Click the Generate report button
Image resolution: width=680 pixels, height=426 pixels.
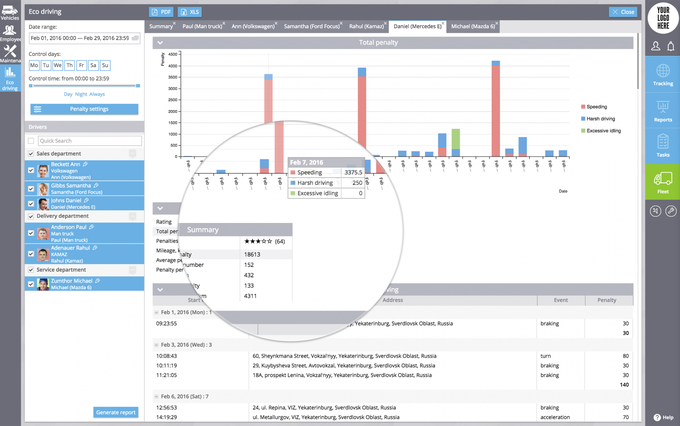(x=116, y=412)
